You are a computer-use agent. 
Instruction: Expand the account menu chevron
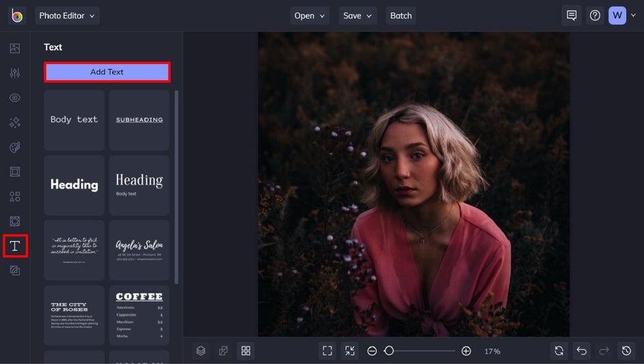tap(633, 15)
